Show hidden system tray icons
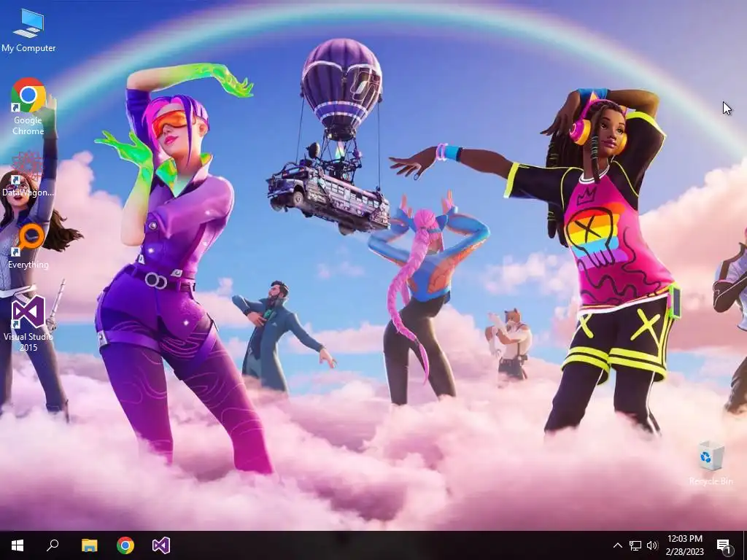747x560 pixels. pyautogui.click(x=617, y=545)
